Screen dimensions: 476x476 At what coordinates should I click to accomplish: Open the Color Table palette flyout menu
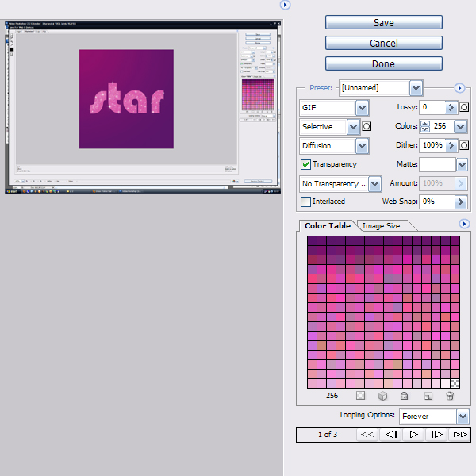tap(464, 224)
